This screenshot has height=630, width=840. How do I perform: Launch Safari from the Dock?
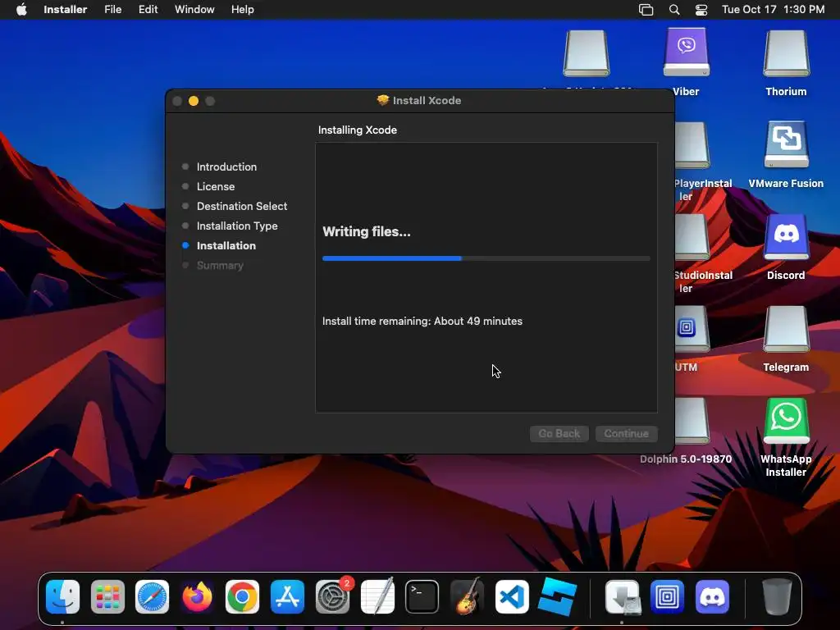tap(152, 597)
